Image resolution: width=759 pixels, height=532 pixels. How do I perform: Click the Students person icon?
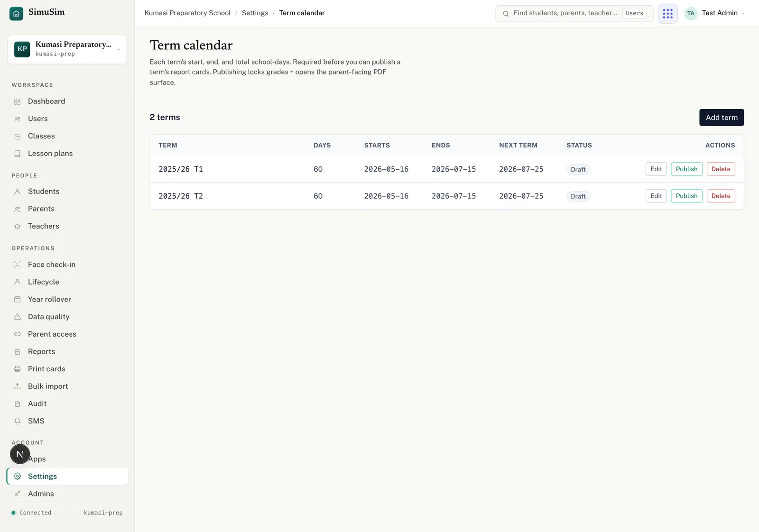(18, 192)
